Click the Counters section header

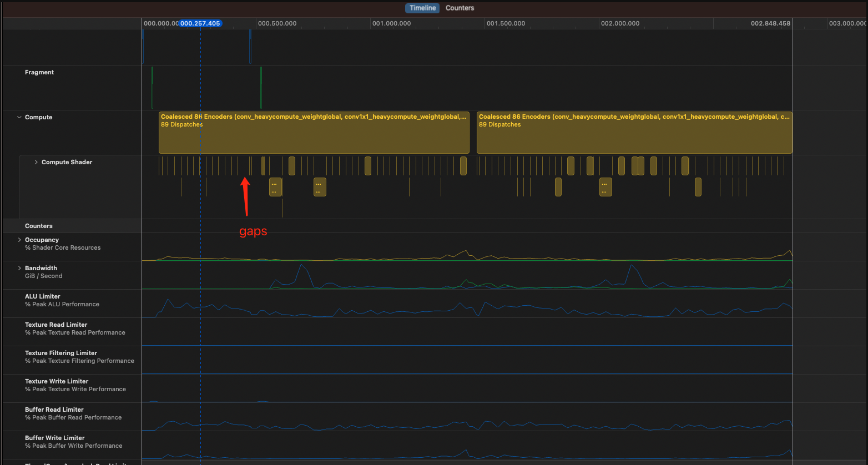coord(39,226)
